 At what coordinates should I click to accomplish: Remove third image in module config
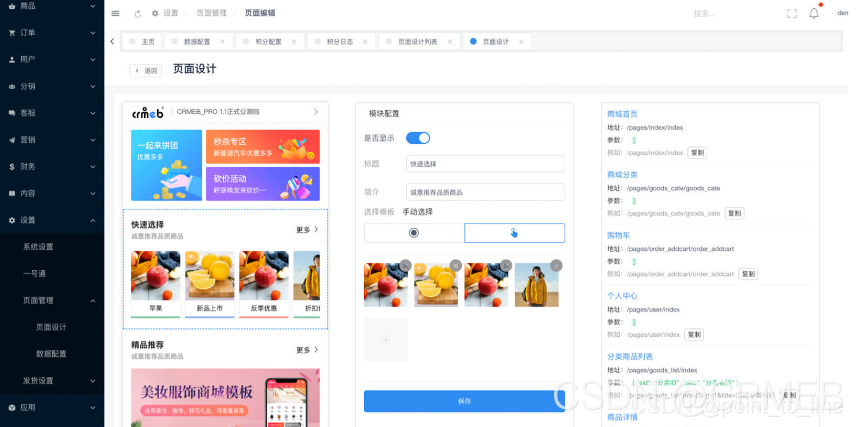tap(506, 265)
